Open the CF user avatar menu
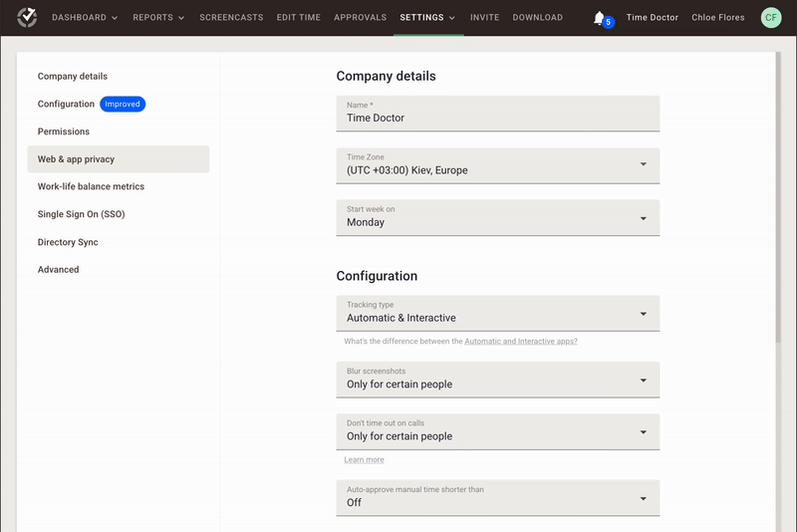Screen dimensions: 797x532 (x=770, y=18)
